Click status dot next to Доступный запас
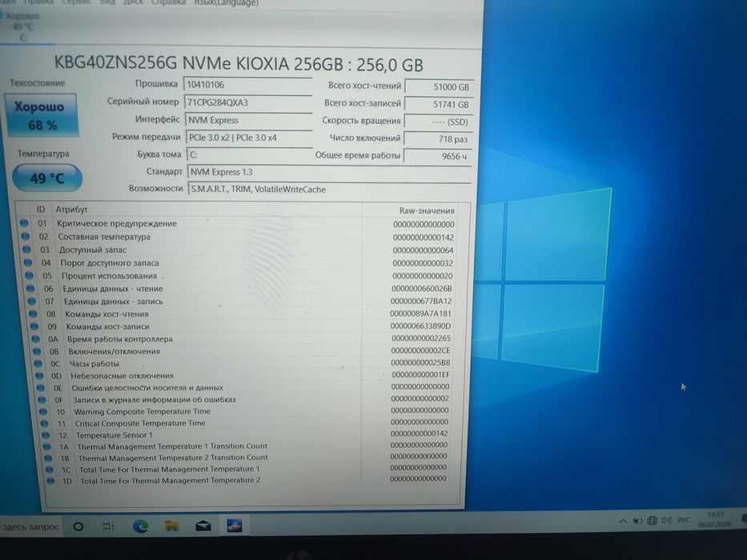Screen dimensions: 747x560 [26, 249]
